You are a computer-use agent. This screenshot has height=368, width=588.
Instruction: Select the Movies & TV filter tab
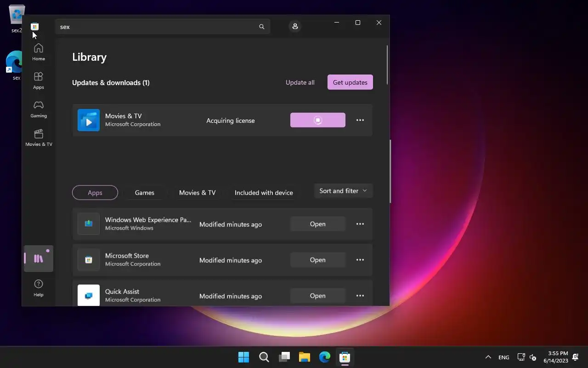pyautogui.click(x=198, y=193)
